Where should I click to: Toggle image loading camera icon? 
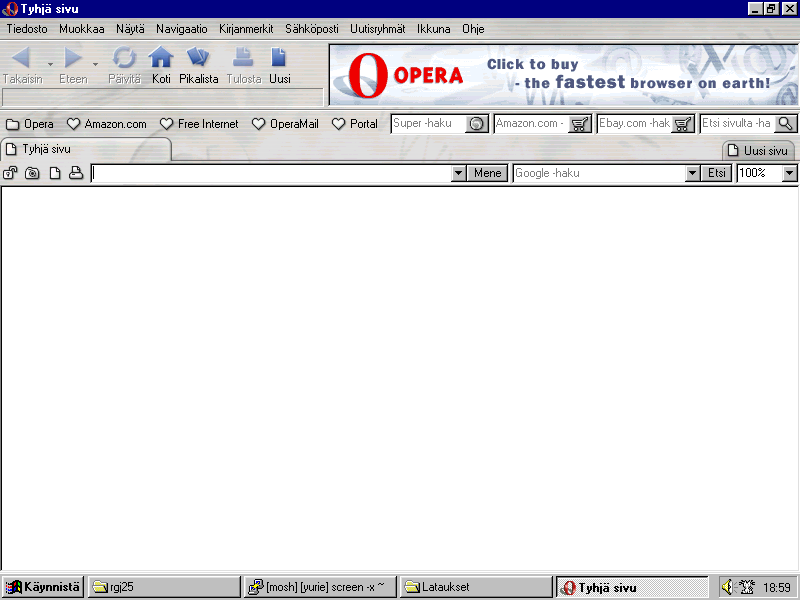[32, 173]
